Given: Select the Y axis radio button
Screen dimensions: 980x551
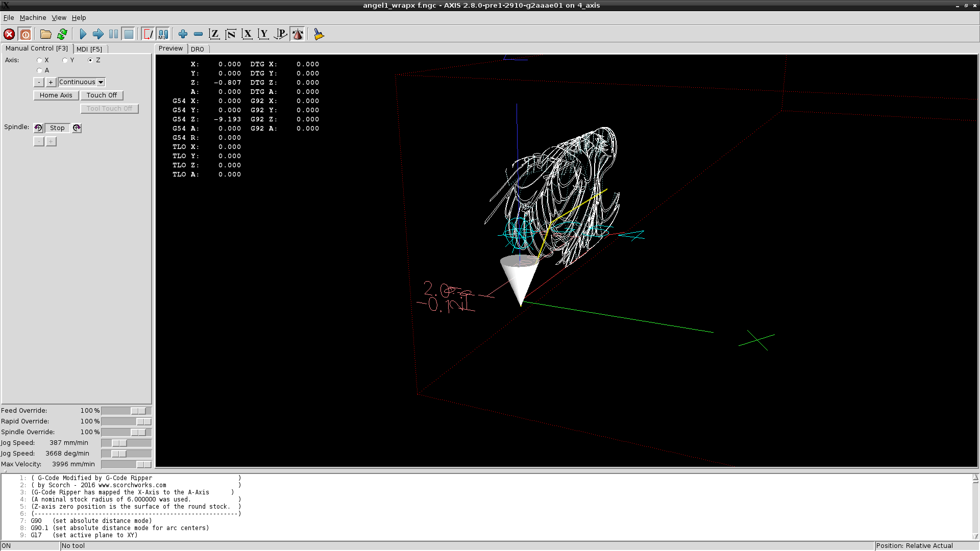Looking at the screenshot, I should 65,60.
